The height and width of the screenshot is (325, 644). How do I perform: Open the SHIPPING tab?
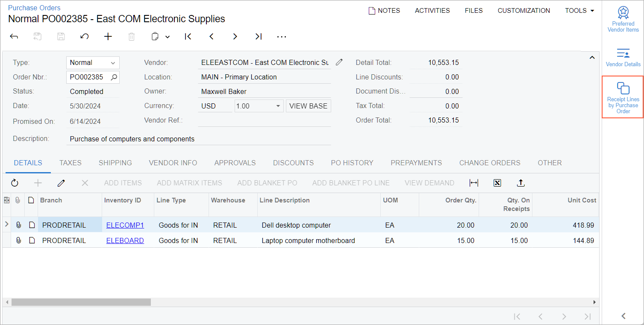click(115, 163)
